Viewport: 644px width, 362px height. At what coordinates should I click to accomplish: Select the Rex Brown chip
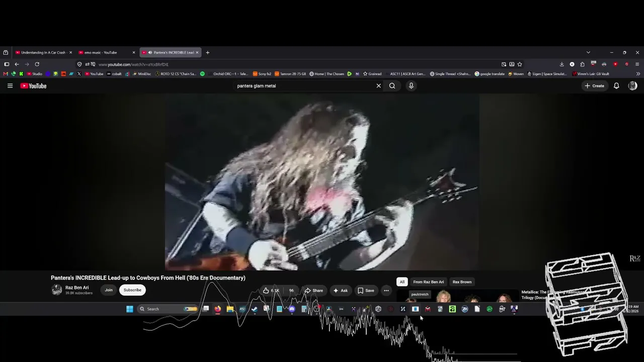(x=462, y=282)
